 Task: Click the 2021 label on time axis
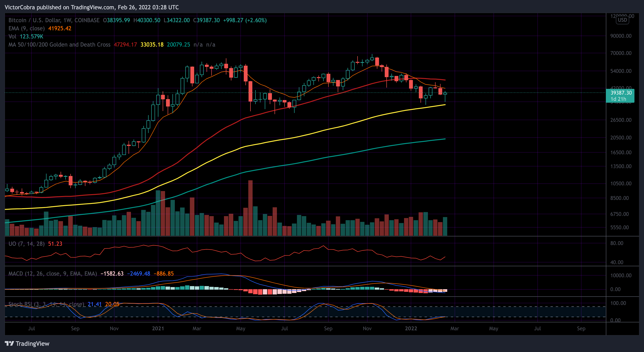click(158, 328)
